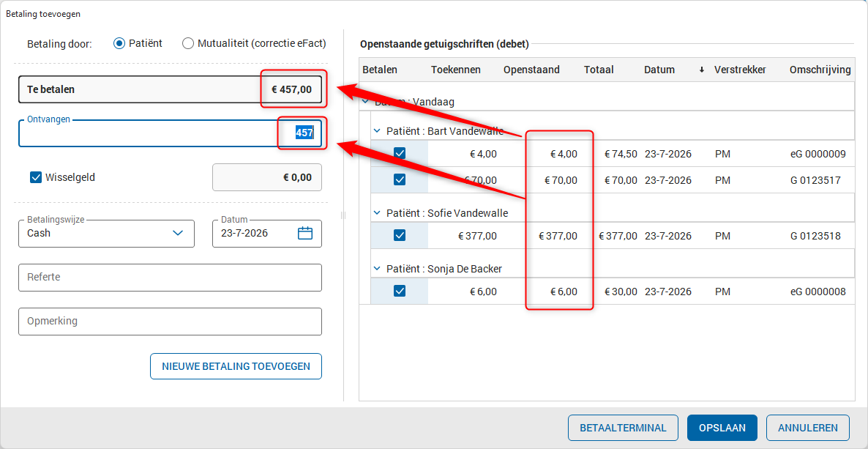Open the calendar picker in Datum field

pyautogui.click(x=305, y=233)
